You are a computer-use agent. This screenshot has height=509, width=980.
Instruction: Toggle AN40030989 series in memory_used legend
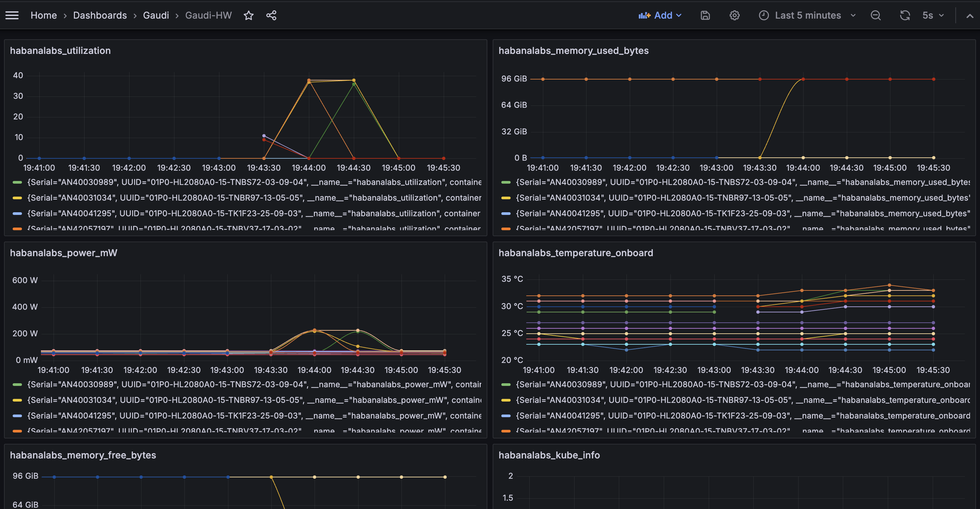click(x=743, y=182)
